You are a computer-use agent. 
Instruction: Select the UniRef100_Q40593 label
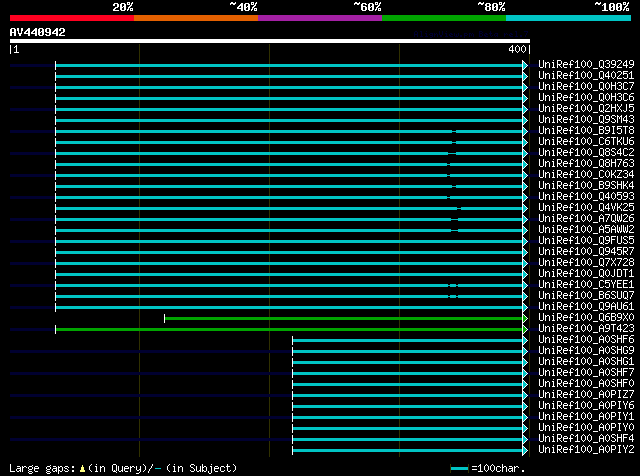tap(586, 196)
